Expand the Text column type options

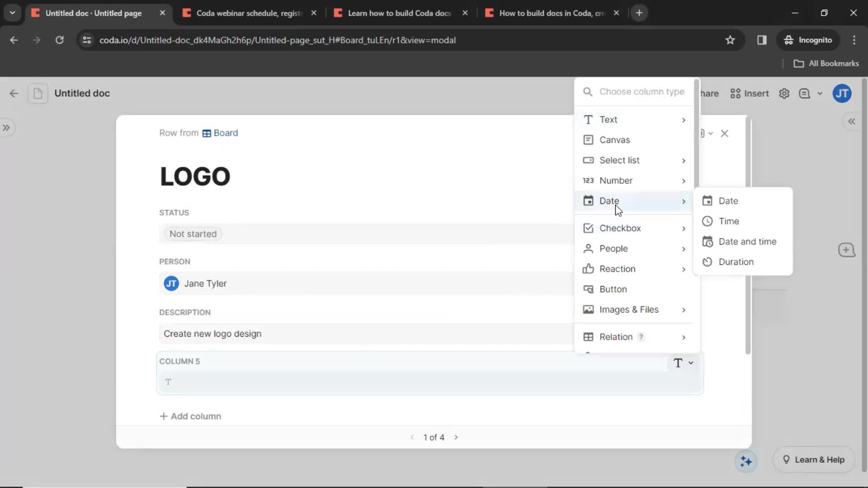coord(684,119)
